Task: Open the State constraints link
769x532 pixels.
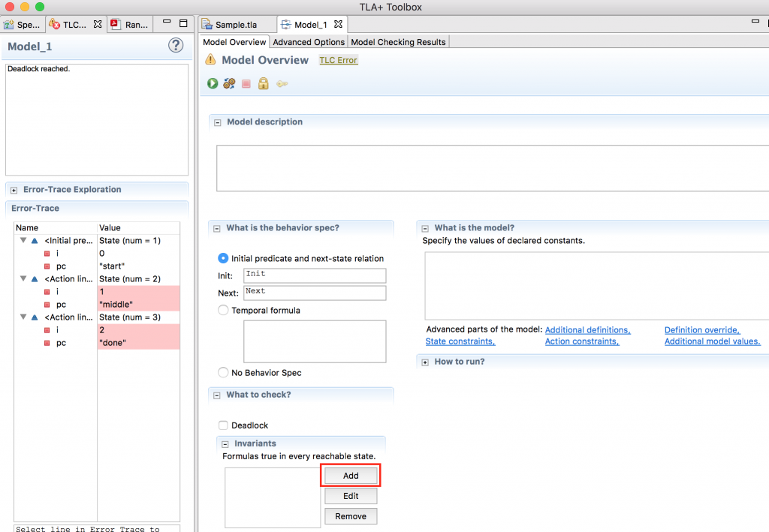Action: (460, 341)
